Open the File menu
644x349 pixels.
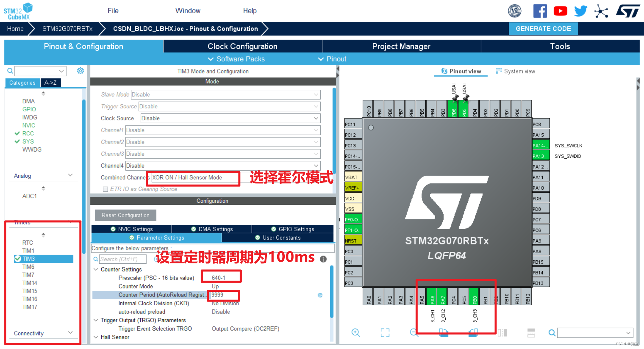tap(113, 11)
